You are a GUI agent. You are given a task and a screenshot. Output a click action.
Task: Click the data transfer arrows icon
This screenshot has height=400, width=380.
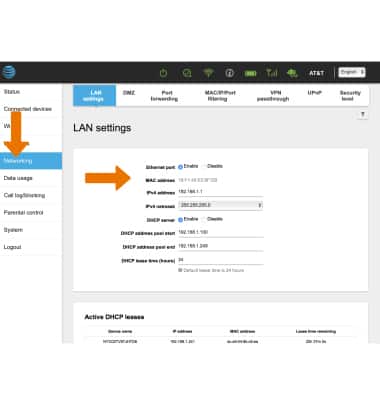(292, 73)
